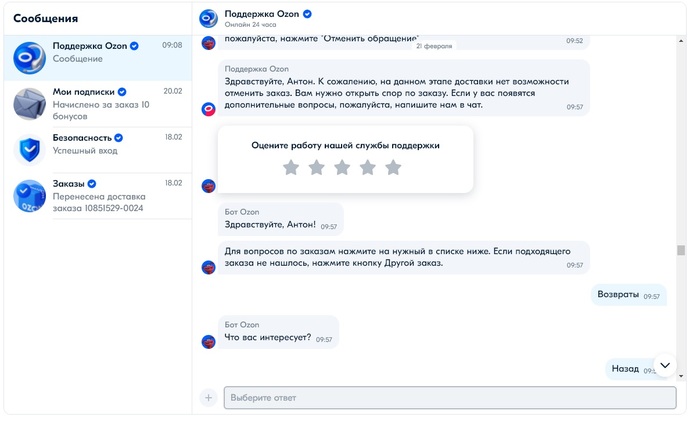This screenshot has width=700, height=421.
Task: Click 'Оцените работу нашей службы поддержки' text
Action: point(346,146)
